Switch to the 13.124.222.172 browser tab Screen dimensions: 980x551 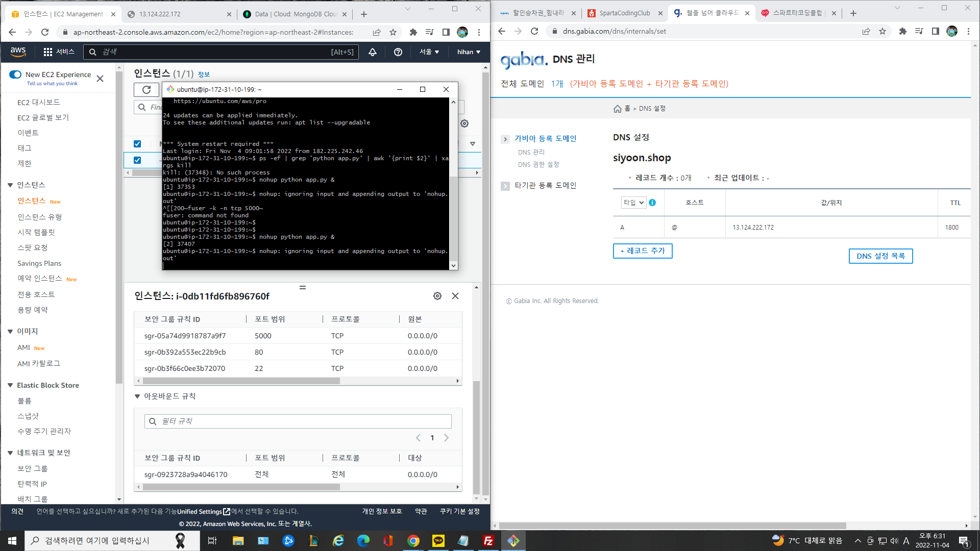(x=179, y=14)
